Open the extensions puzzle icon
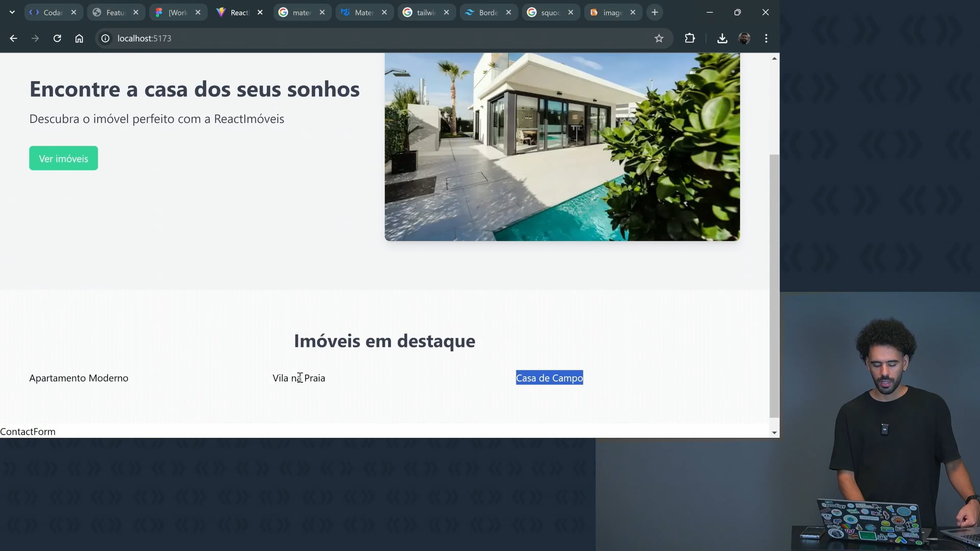This screenshot has width=980, height=551. [x=690, y=38]
